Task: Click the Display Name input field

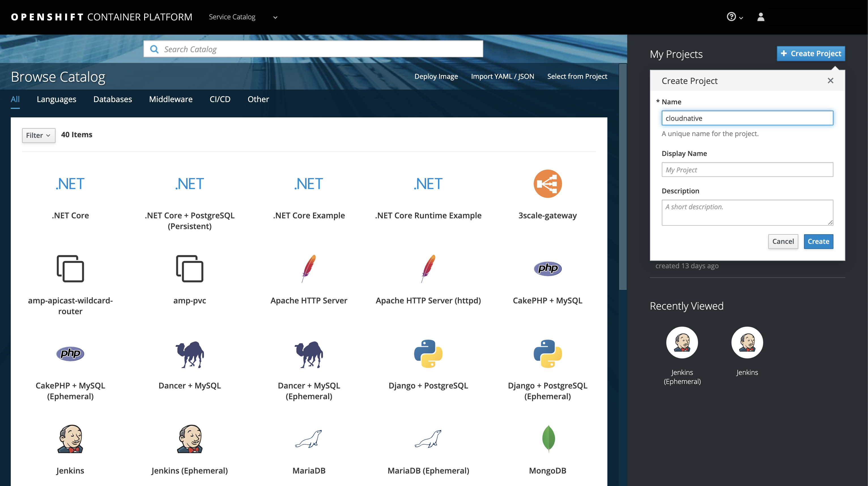Action: [x=747, y=170]
